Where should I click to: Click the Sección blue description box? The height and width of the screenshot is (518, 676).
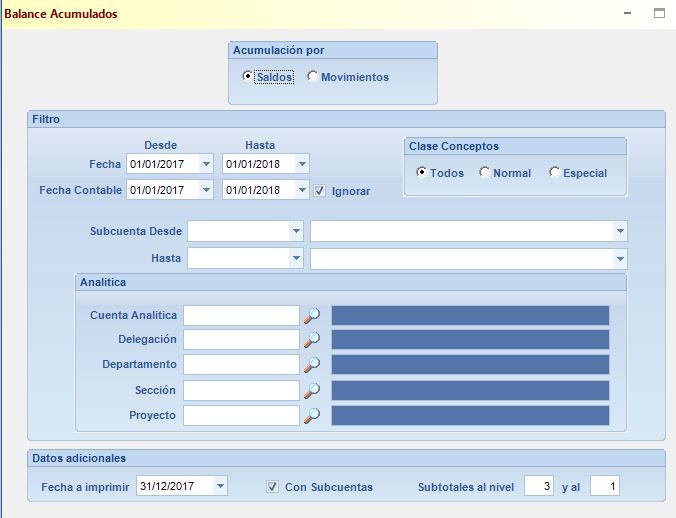pos(470,390)
